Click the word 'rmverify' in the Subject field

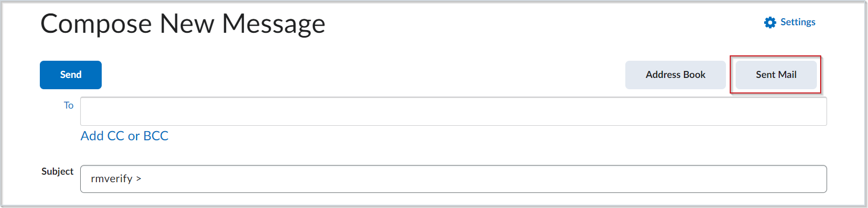111,179
